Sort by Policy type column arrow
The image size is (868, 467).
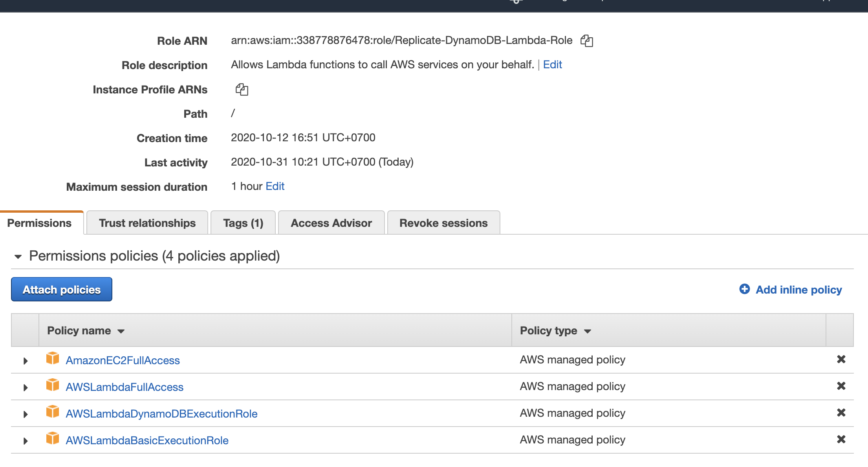(588, 332)
